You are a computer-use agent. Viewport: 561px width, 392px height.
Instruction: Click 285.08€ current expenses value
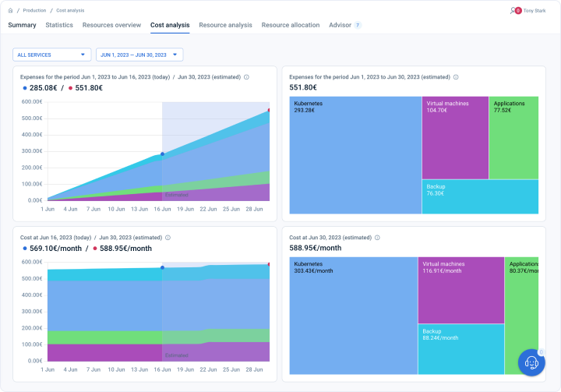click(x=44, y=88)
